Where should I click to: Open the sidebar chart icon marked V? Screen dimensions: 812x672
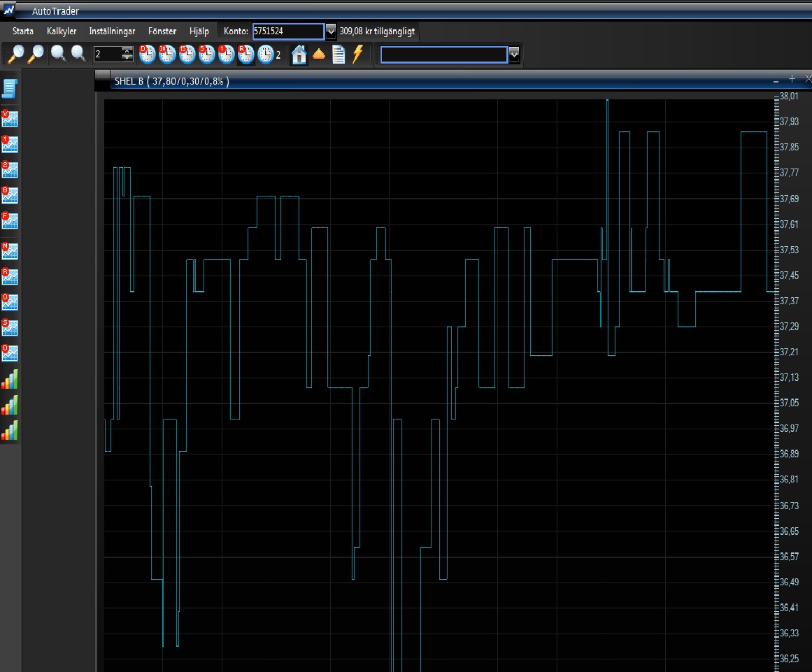tap(10, 119)
